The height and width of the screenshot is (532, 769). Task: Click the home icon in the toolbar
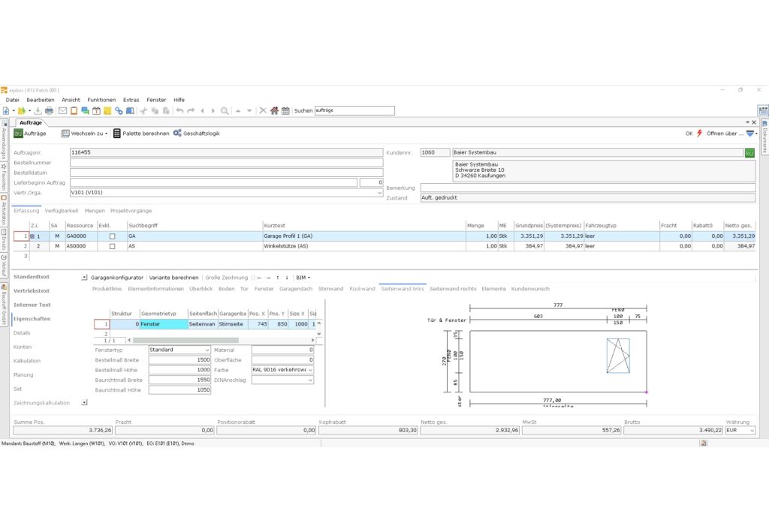[274, 110]
